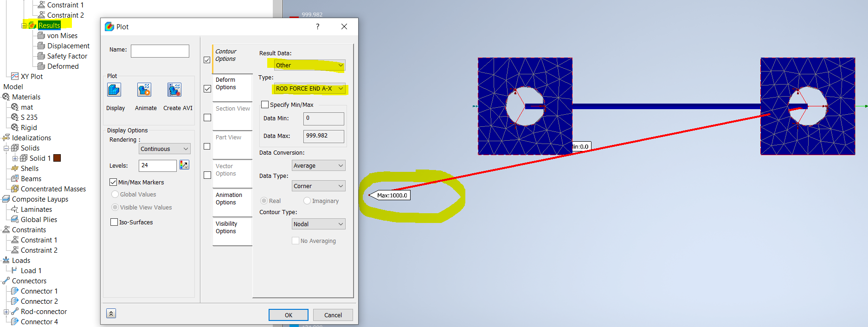Screen dimensions: 868x327
Task: Switch to Section View tab
Action: click(x=232, y=117)
